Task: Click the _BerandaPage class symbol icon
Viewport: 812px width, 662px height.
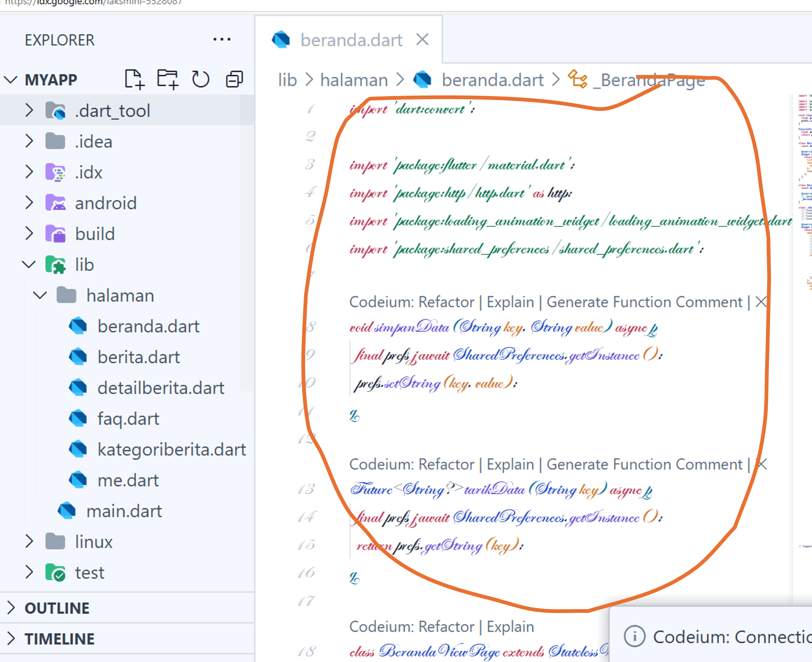Action: tap(577, 79)
